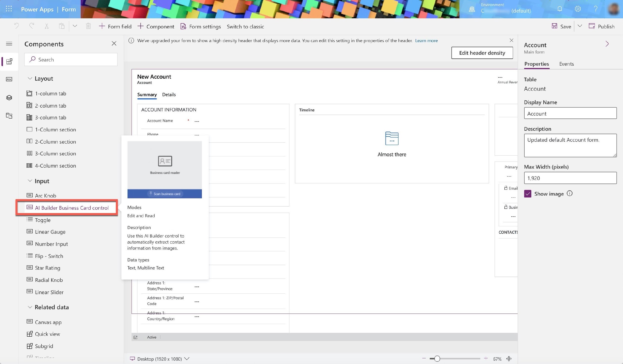This screenshot has height=364, width=623.
Task: Dismiss the header density notification
Action: coord(511,40)
